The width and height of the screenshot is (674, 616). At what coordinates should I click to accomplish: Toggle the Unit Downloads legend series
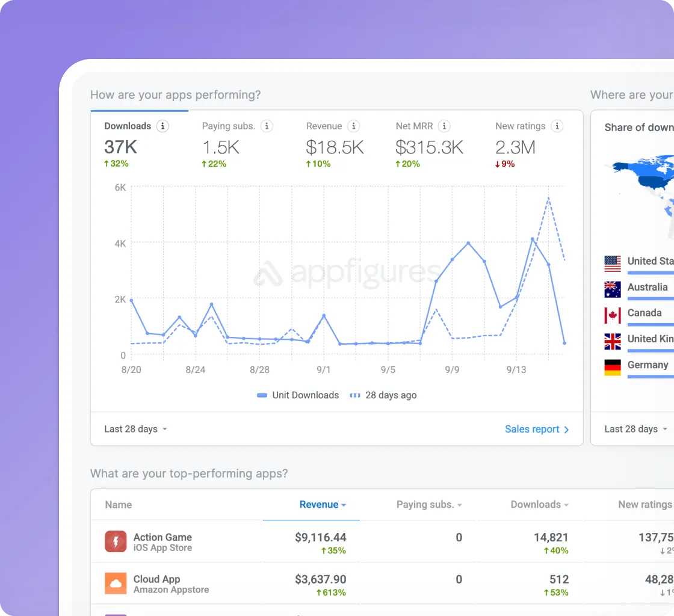pyautogui.click(x=298, y=395)
